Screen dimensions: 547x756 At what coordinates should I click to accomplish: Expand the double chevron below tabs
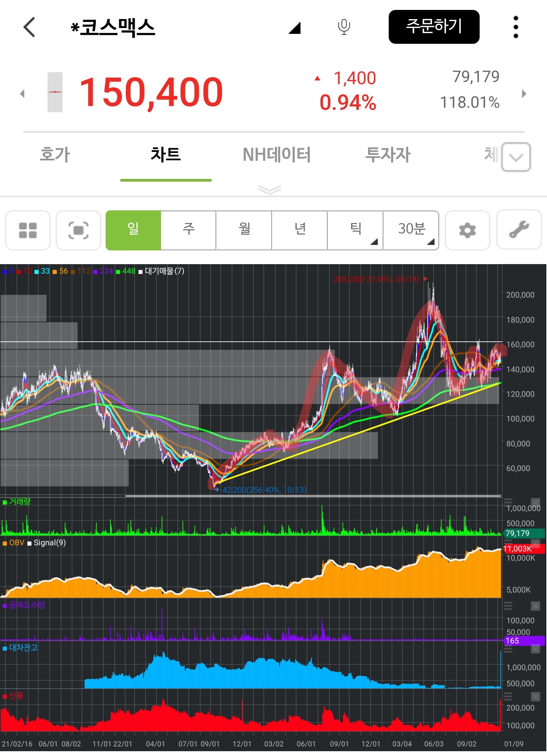(x=270, y=189)
